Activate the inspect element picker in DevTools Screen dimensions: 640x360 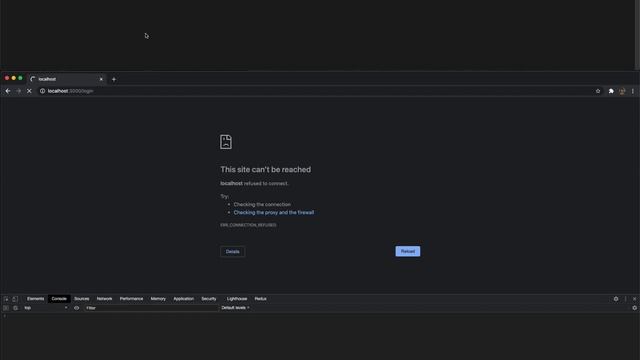[x=6, y=299]
